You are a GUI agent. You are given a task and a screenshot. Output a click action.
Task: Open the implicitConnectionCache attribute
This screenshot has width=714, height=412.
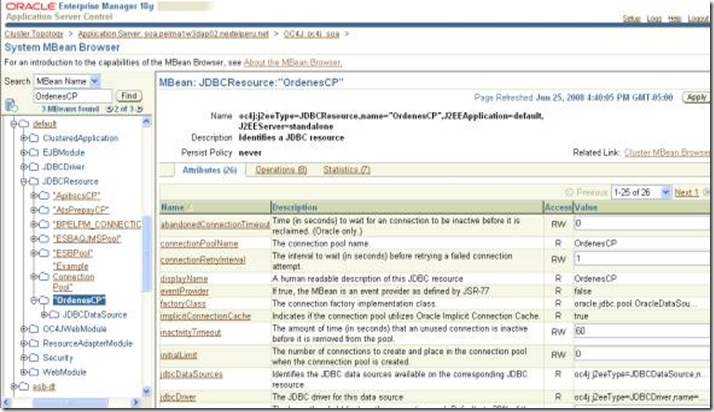click(x=205, y=316)
